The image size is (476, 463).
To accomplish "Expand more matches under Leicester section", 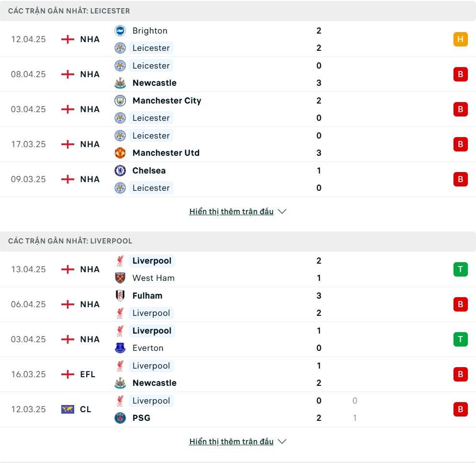I will click(x=231, y=211).
